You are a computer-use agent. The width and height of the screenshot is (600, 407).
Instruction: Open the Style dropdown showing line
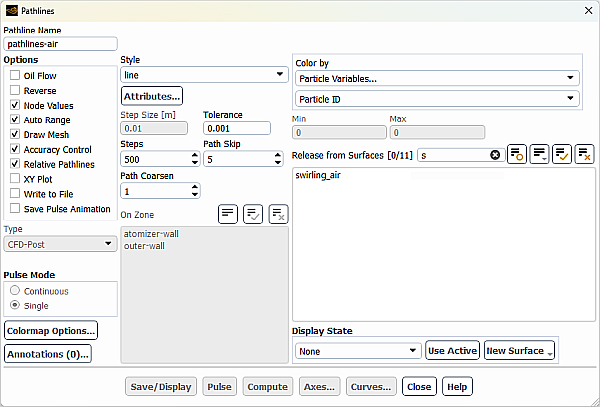coord(204,75)
